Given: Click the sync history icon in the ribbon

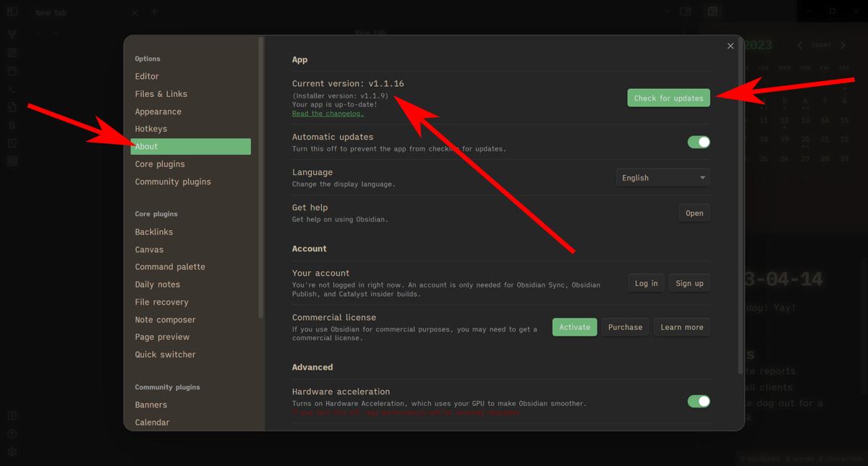Looking at the screenshot, I should [12, 106].
